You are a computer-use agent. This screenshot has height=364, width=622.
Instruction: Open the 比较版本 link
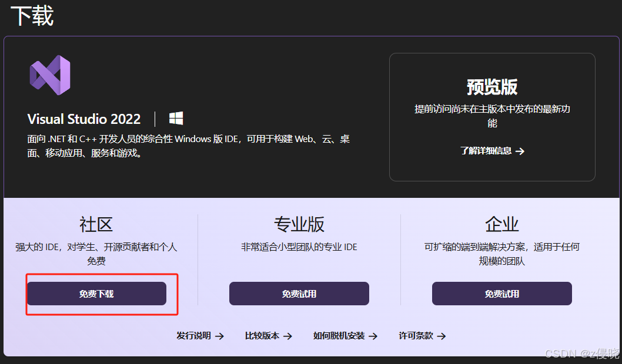(269, 336)
